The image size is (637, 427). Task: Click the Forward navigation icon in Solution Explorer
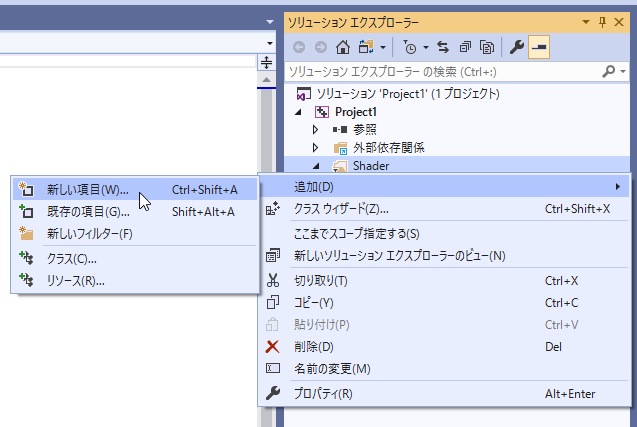321,48
